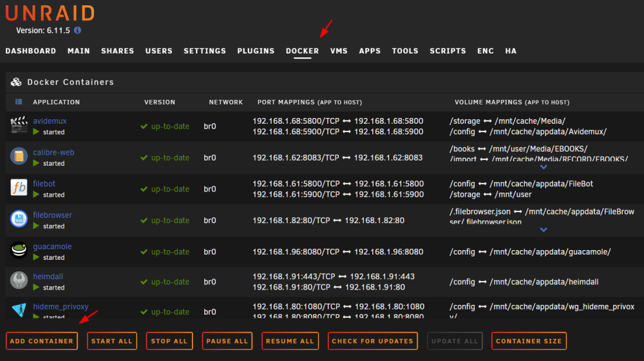
Task: Click the started play icon under guacamole
Action: point(36,257)
